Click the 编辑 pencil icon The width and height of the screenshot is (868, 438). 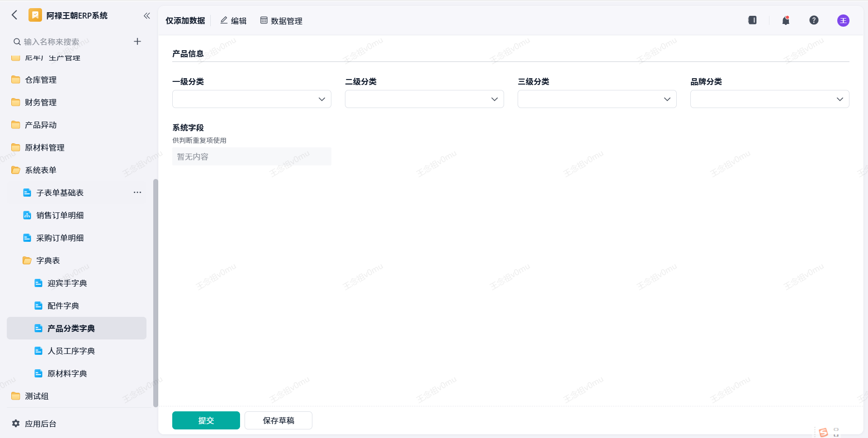[x=224, y=20]
